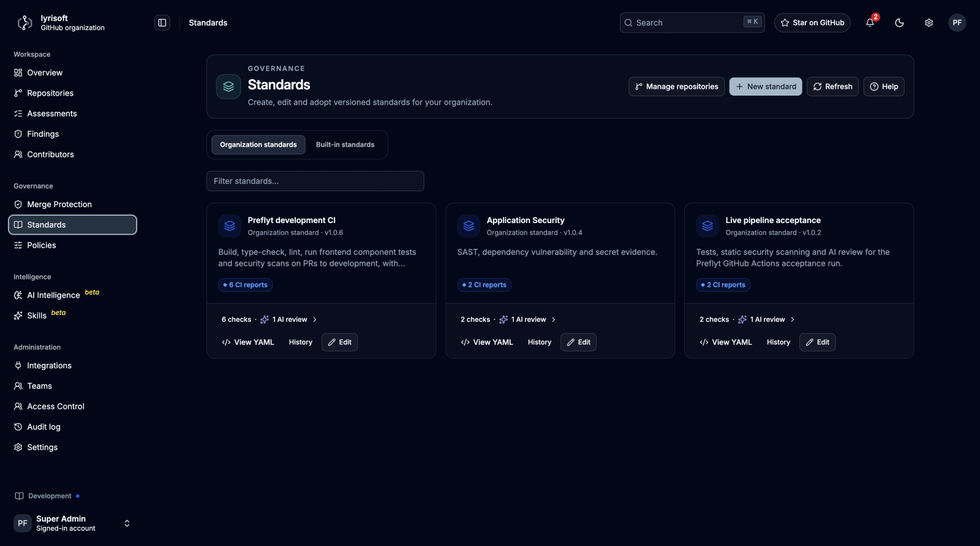Create a New standard
The image size is (980, 546).
coord(766,86)
